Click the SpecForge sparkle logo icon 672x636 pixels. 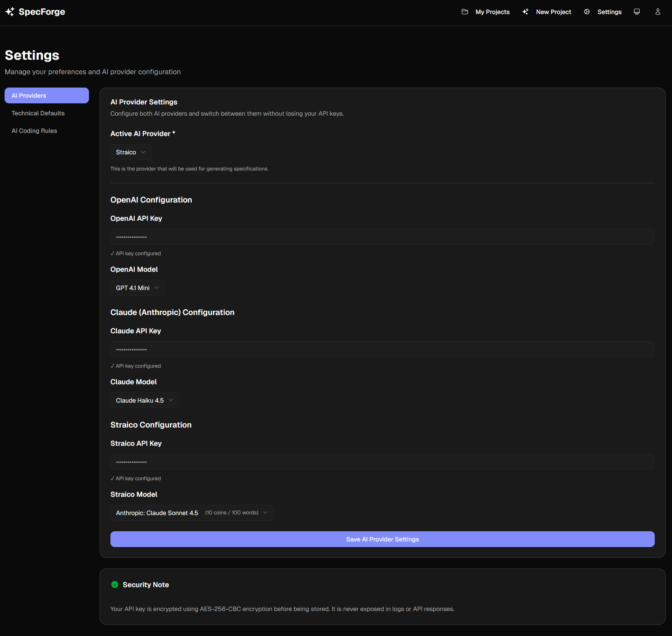(10, 12)
